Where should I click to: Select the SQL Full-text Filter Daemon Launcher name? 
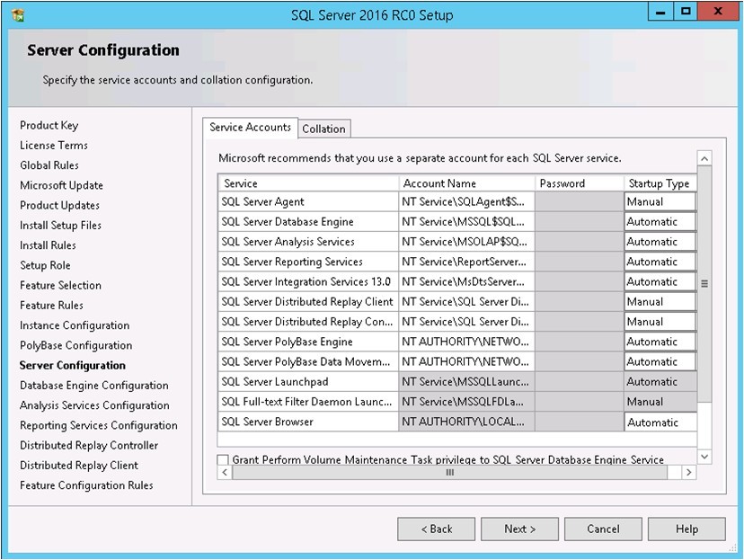click(x=306, y=402)
